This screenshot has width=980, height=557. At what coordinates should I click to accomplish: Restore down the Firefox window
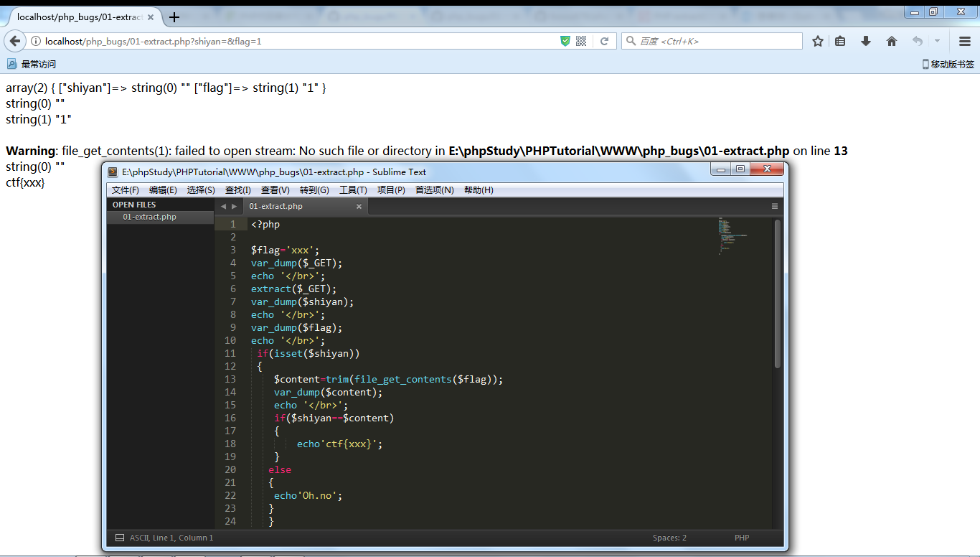coord(933,11)
